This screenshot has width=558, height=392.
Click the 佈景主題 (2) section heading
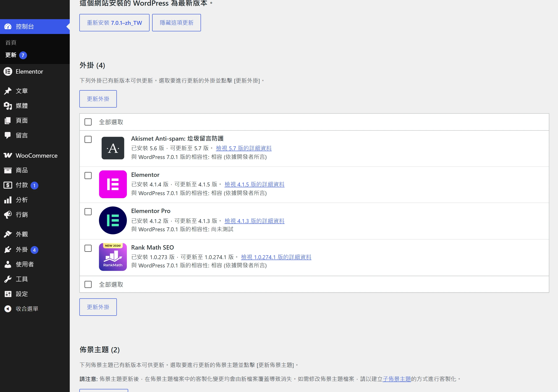coord(100,350)
